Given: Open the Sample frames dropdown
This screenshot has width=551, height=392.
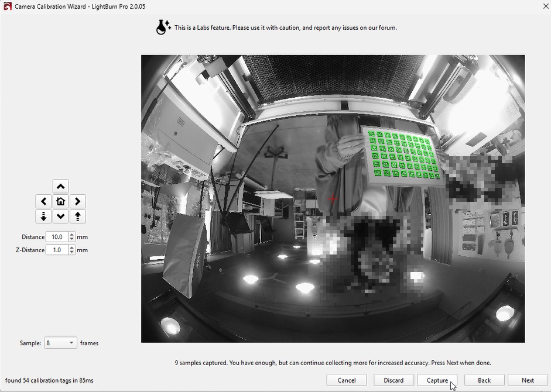Looking at the screenshot, I should [61, 343].
